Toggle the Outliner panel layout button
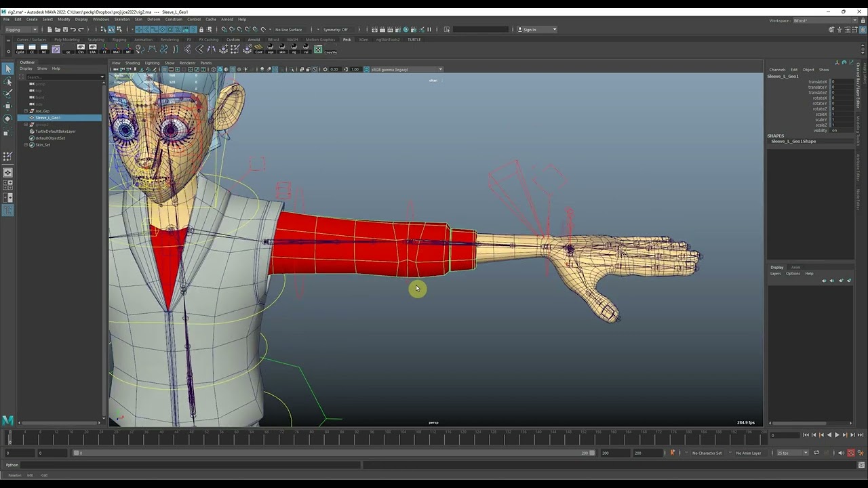Screen dimensions: 868x488 point(7,211)
